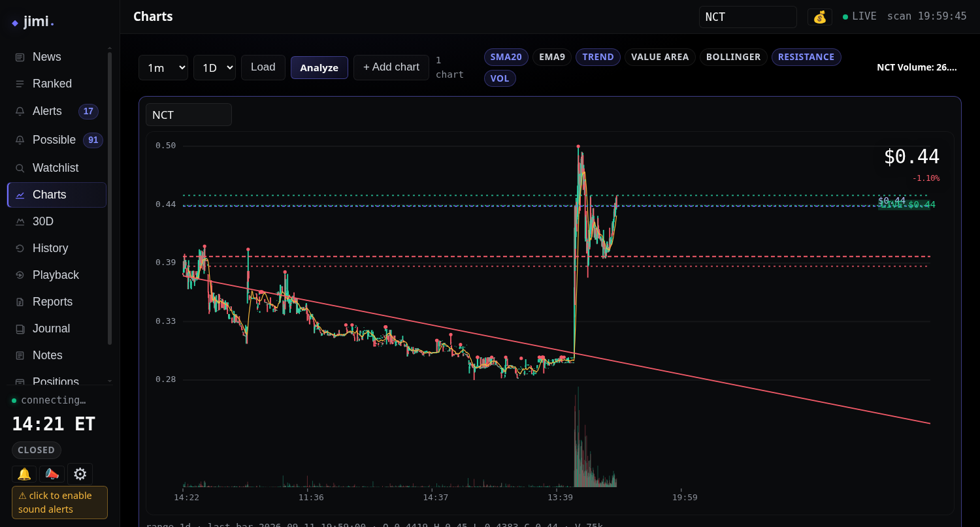This screenshot has height=527, width=980.
Task: Click the sidebar scrollbar
Action: pos(110,199)
